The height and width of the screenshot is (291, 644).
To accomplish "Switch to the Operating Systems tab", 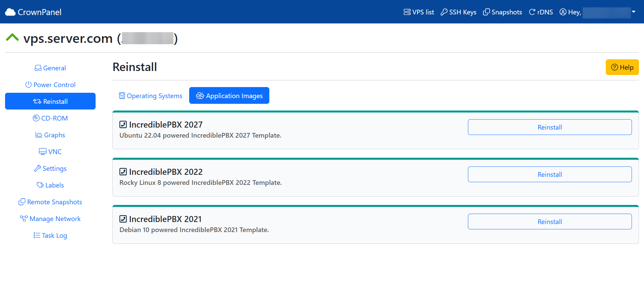I will pos(151,96).
